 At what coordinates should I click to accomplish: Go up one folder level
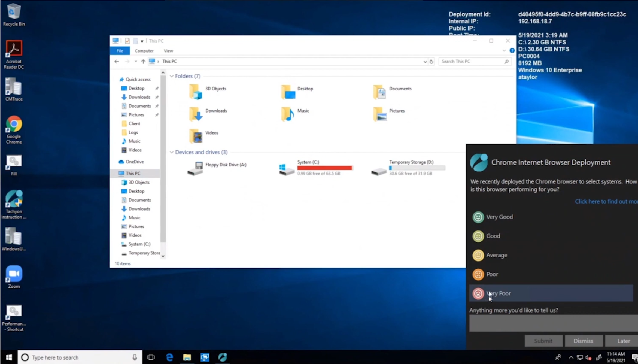click(143, 62)
